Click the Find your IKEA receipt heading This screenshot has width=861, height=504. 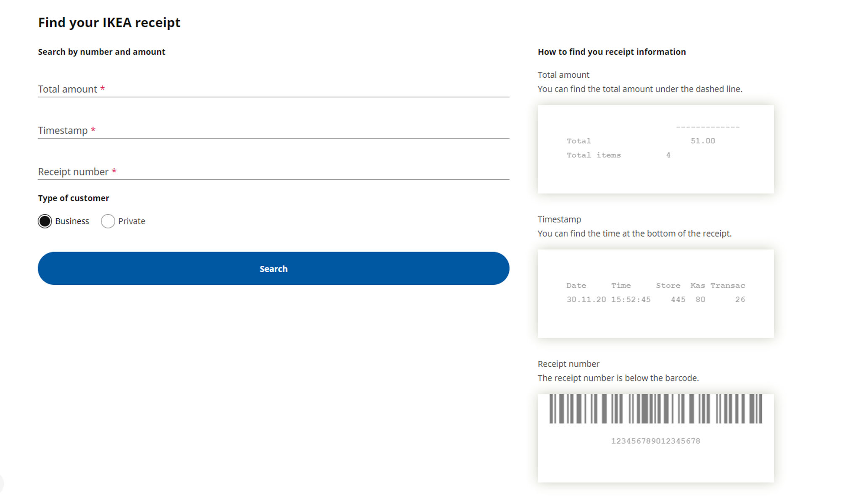(x=109, y=22)
